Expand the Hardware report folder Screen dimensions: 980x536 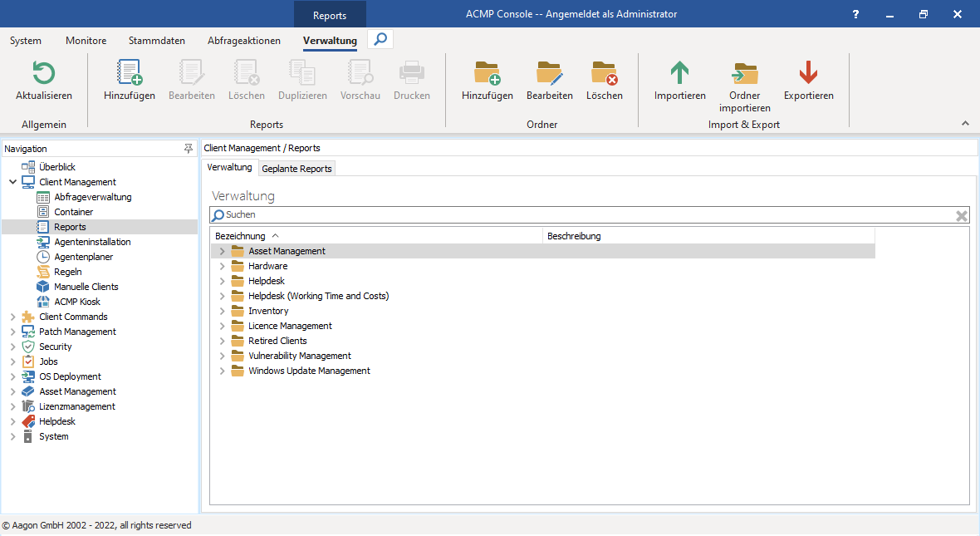click(x=222, y=267)
